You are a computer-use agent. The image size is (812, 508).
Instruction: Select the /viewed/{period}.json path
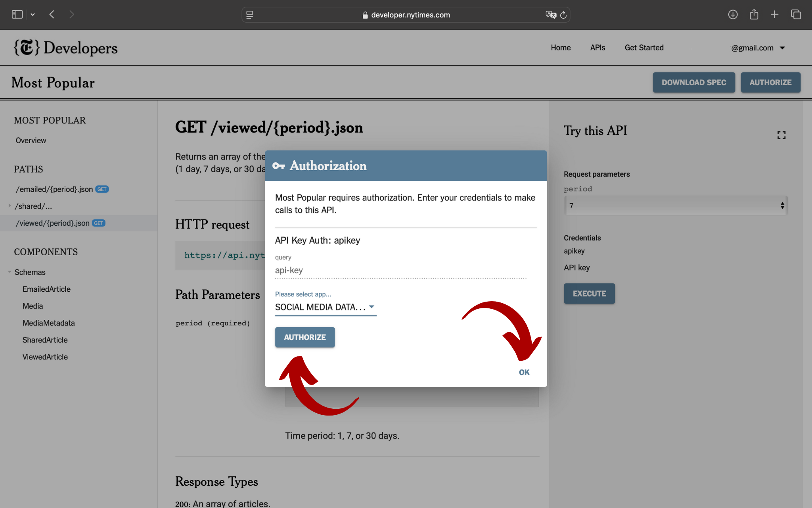point(53,223)
